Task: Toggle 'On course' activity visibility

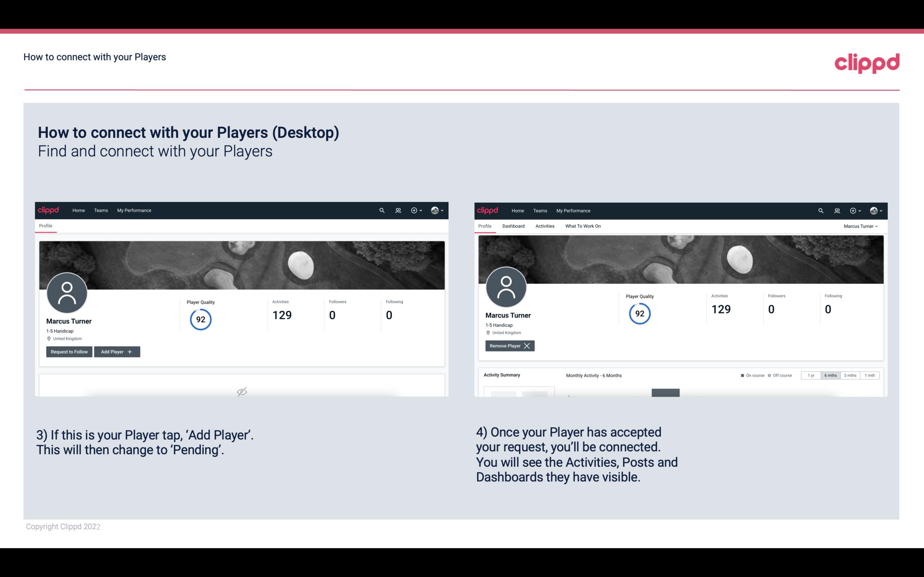Action: tap(750, 374)
